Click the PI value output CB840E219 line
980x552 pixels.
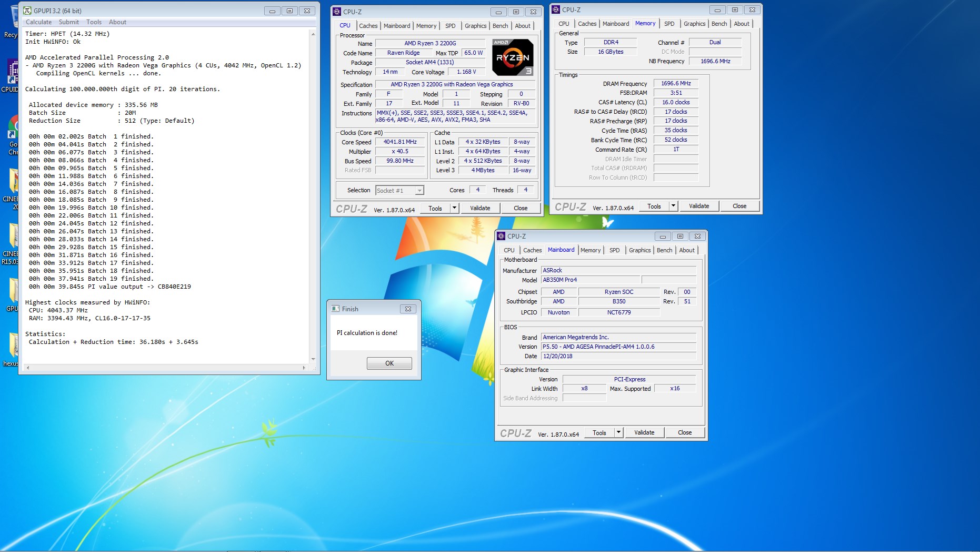click(110, 287)
